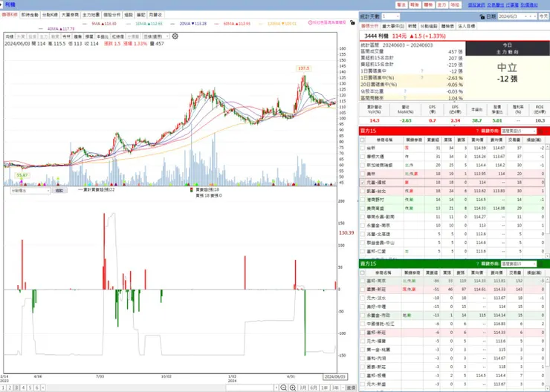Open the chart settings gear icon
The width and height of the screenshot is (550, 392).
click(175, 36)
